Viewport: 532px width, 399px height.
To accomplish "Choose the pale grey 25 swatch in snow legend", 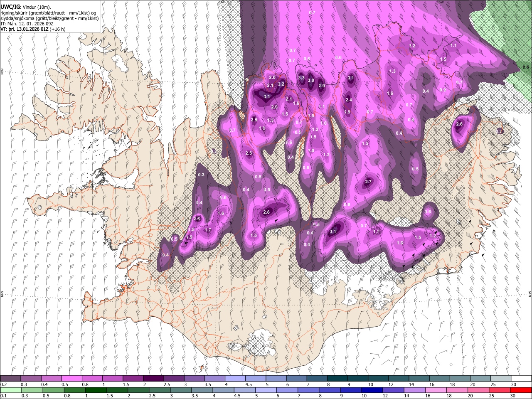I will click(501, 379).
